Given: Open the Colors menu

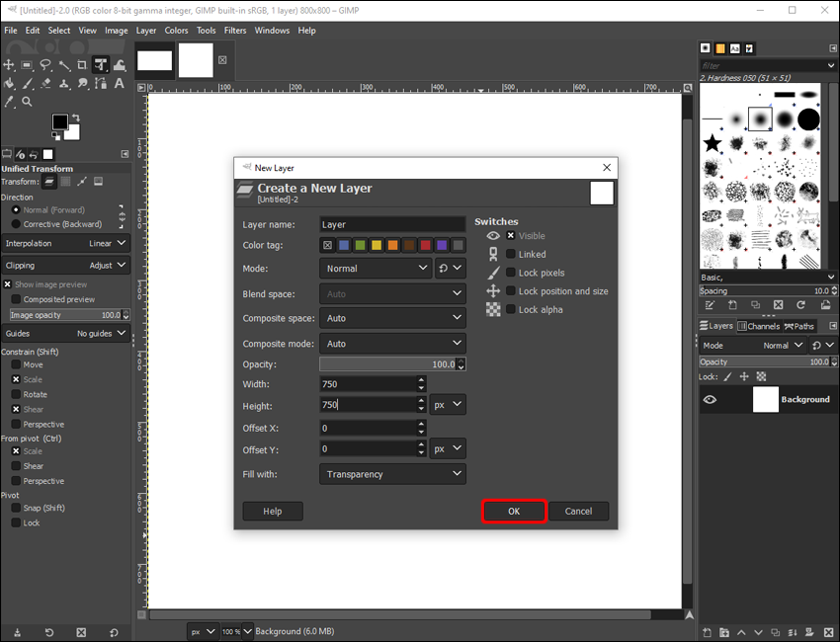Looking at the screenshot, I should point(176,31).
